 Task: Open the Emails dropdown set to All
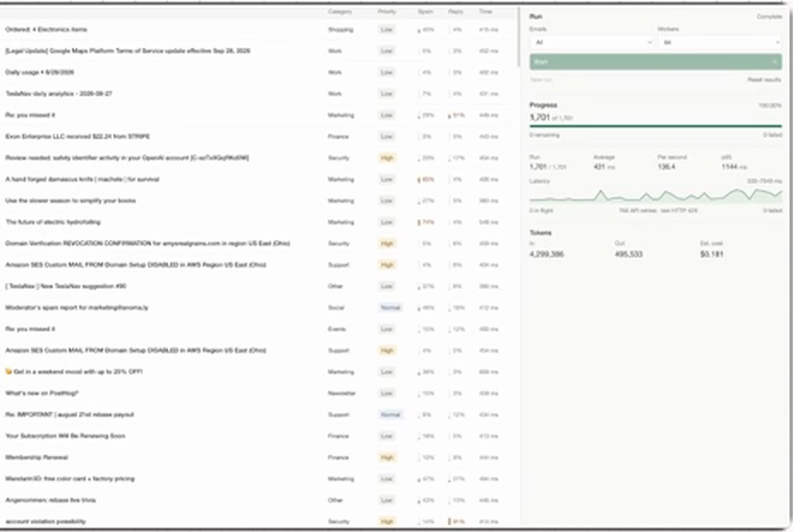[591, 43]
